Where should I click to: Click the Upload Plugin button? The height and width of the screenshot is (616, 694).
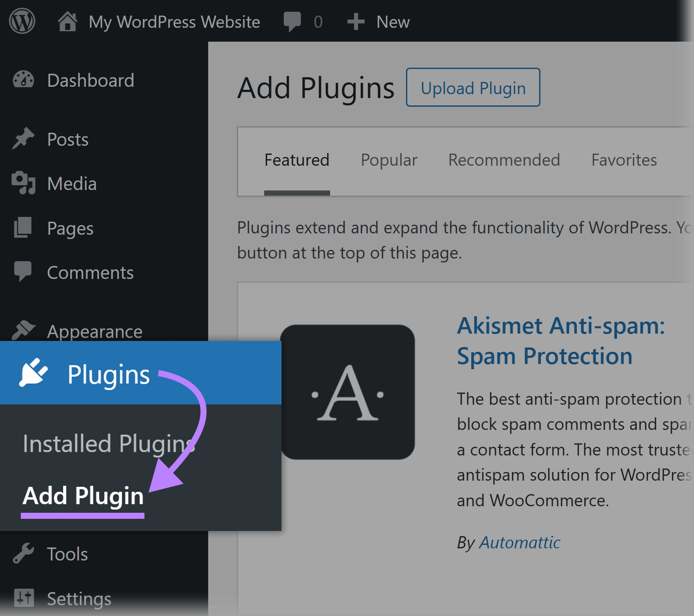(x=472, y=88)
